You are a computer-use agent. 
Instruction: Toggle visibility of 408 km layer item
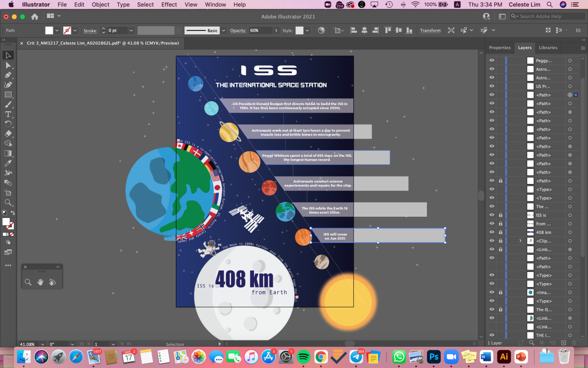point(492,232)
